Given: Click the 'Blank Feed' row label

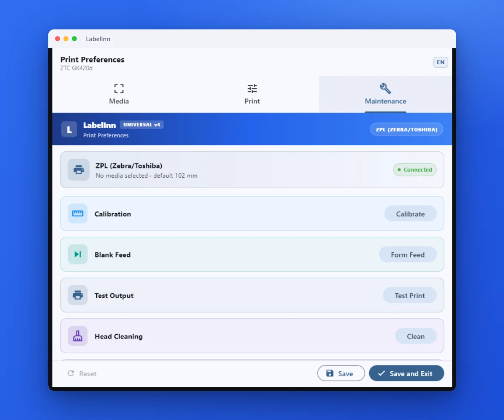Looking at the screenshot, I should 113,255.
